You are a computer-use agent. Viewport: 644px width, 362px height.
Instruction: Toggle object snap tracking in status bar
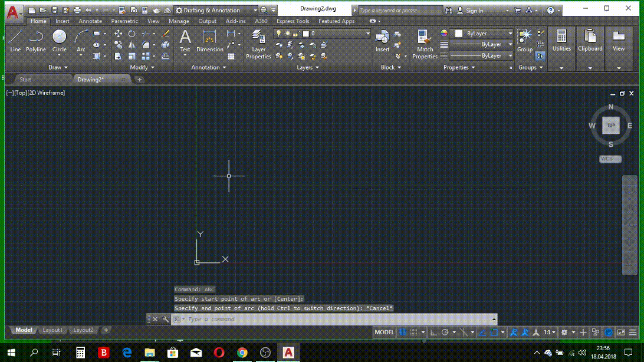pyautogui.click(x=482, y=332)
